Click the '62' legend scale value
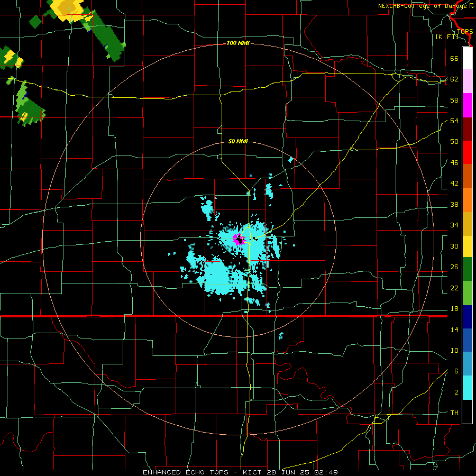Screen dimensions: 476x476 coord(454,79)
